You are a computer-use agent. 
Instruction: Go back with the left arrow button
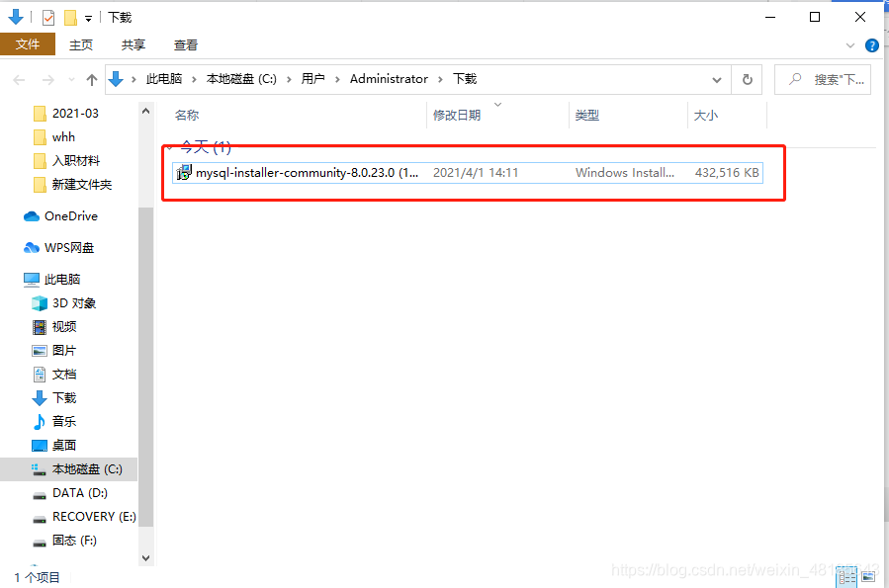coord(19,80)
